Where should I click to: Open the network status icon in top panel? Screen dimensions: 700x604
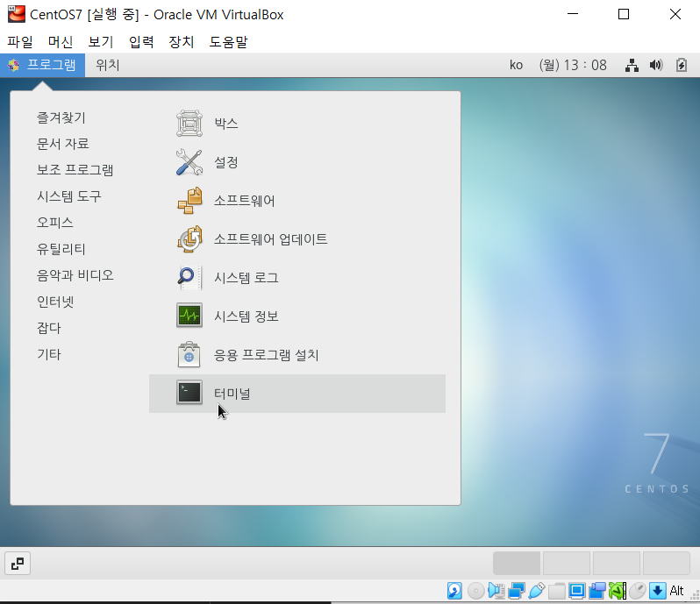click(x=632, y=65)
